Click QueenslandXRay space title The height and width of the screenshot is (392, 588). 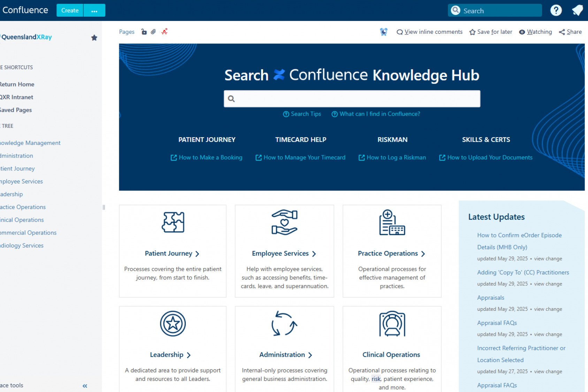26,37
